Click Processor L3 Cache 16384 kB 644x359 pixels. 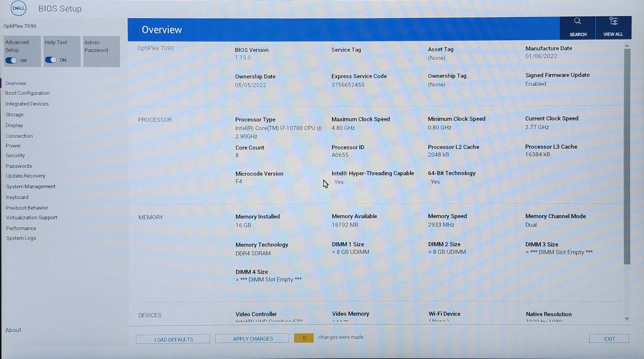tap(537, 154)
